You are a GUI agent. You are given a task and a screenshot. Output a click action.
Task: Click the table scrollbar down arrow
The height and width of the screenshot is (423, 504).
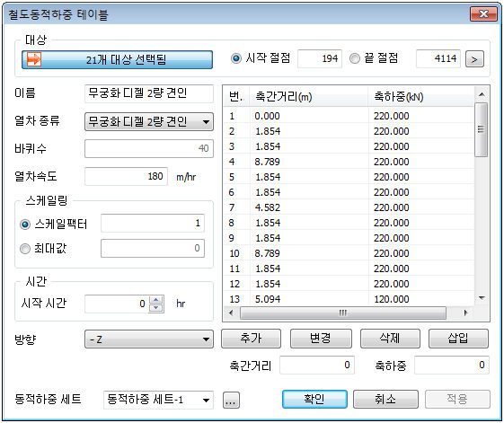pos(482,298)
